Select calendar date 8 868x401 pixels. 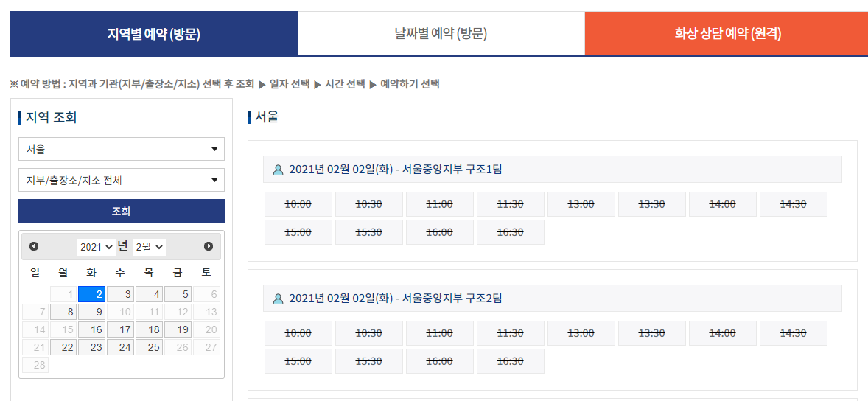[63, 312]
